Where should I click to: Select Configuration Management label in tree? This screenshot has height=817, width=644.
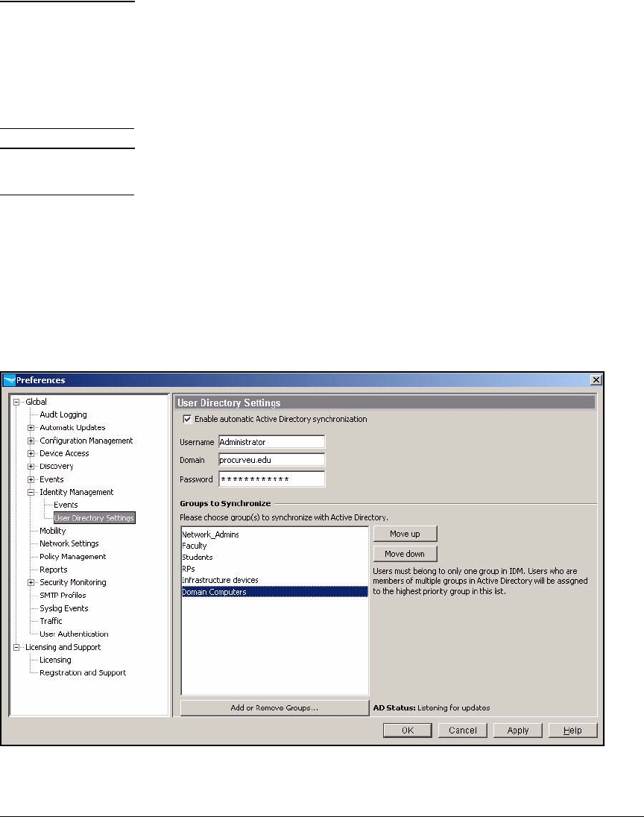86,441
